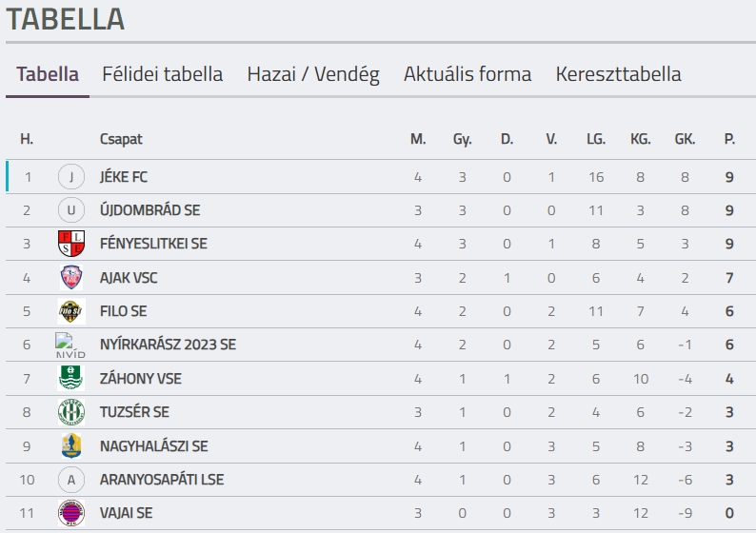
Task: Click the Vajai SE team crest
Action: [70, 513]
